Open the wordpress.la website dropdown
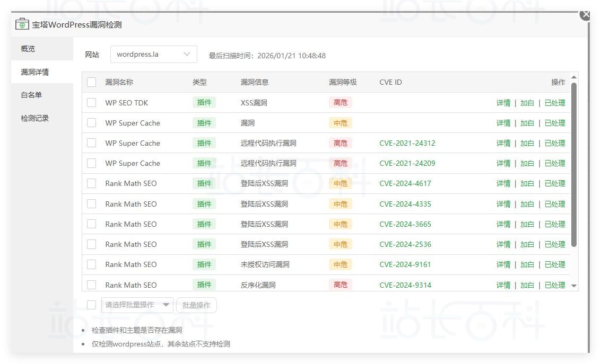 coord(153,55)
